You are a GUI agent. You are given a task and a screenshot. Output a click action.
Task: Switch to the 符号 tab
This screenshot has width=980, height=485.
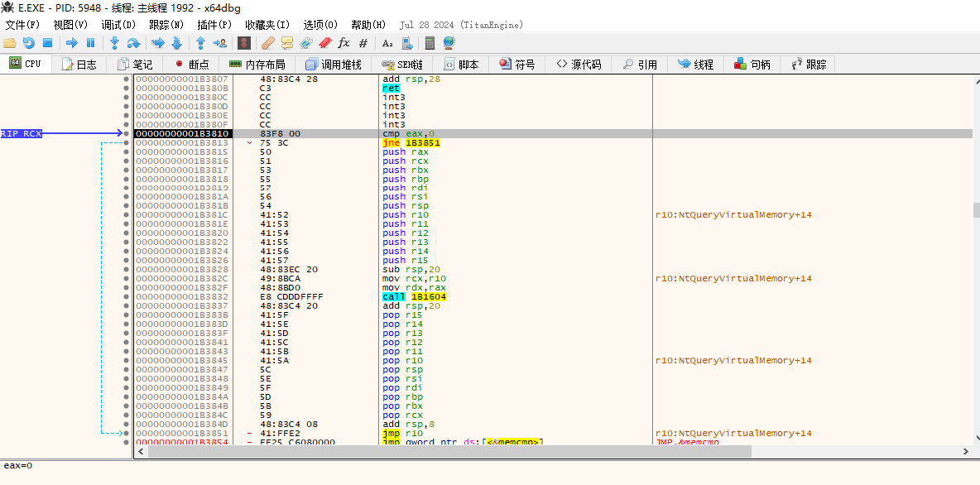(x=517, y=65)
